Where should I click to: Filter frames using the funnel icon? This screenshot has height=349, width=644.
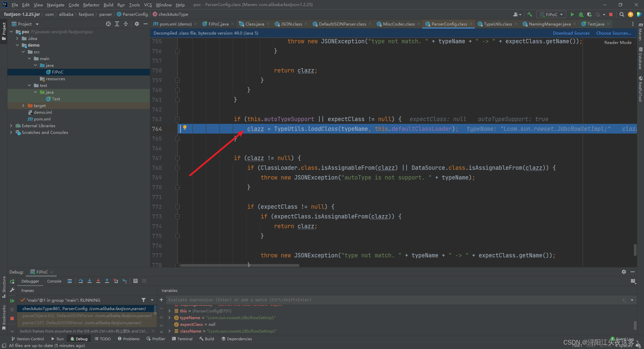pyautogui.click(x=144, y=300)
